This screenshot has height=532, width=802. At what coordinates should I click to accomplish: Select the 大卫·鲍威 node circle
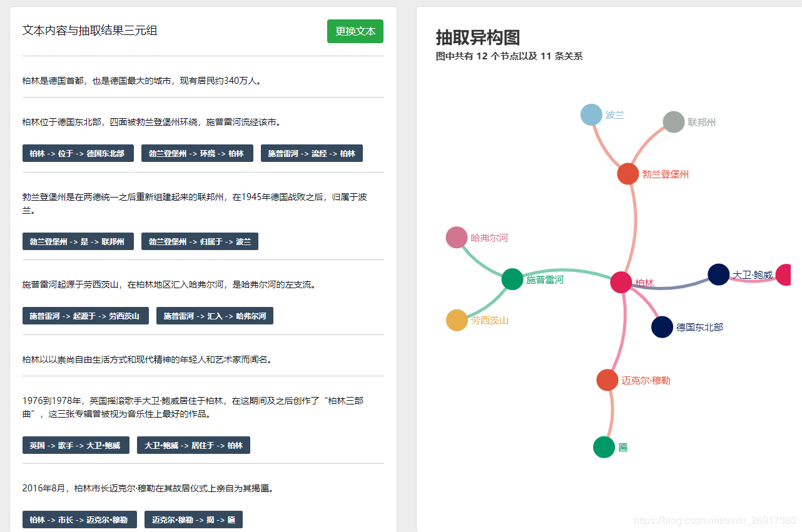click(x=718, y=274)
